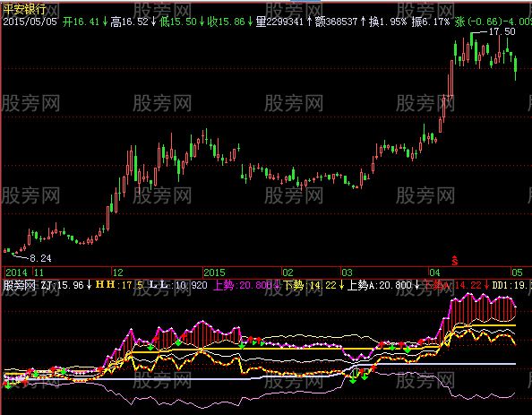Click the open price 开16.41

tap(82, 22)
